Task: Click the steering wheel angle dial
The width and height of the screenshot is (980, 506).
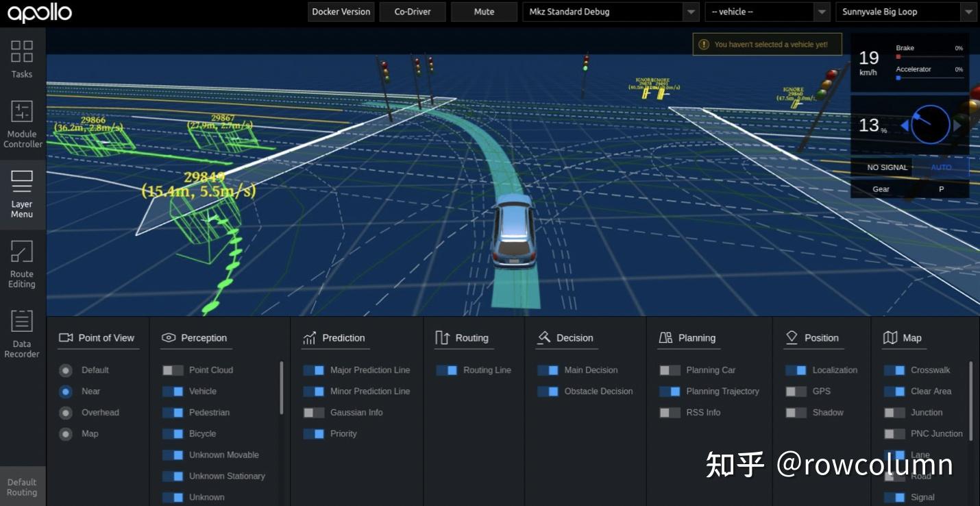Action: [x=931, y=125]
